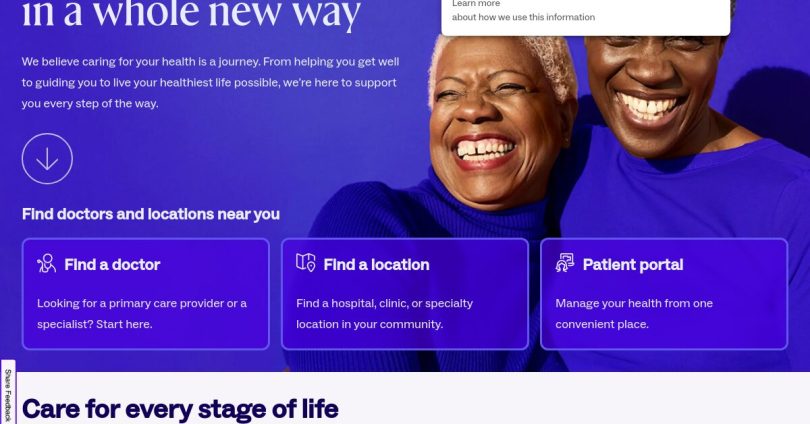Click the map pin location icon
810x424 pixels.
(306, 262)
